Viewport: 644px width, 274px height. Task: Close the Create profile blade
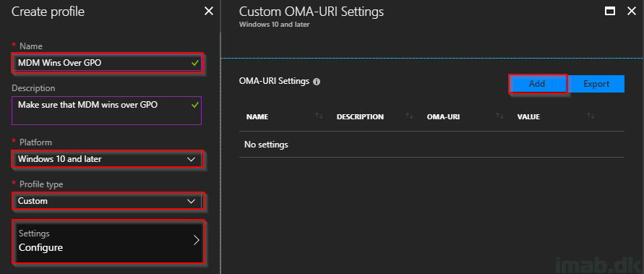[209, 12]
